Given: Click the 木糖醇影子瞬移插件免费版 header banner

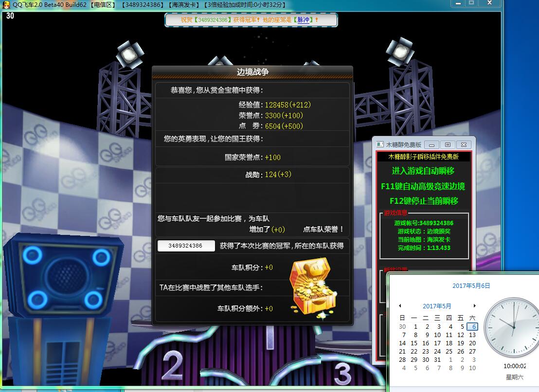Looking at the screenshot, I should click(423, 157).
